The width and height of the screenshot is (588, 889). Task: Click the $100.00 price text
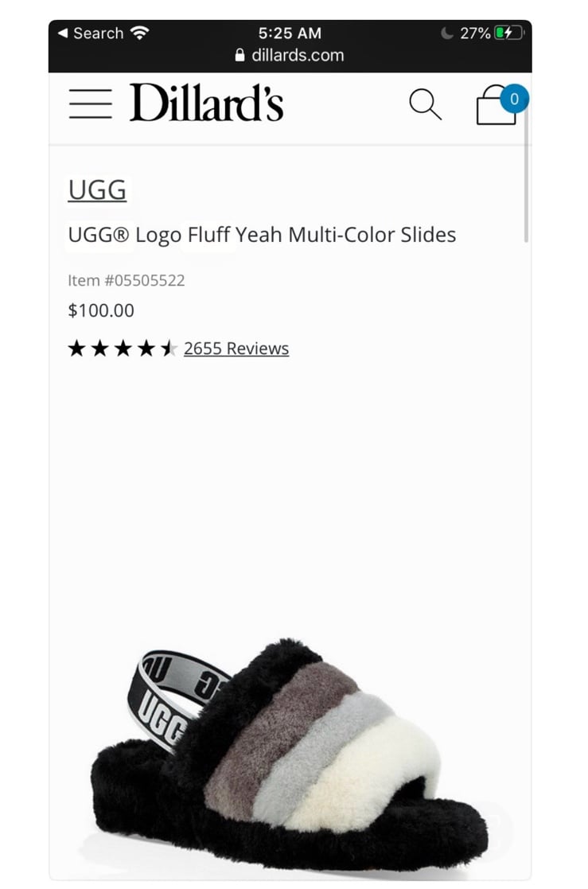[x=101, y=310]
